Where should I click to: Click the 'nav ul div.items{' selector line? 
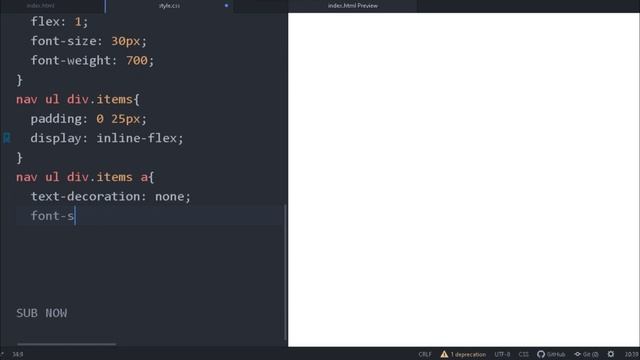78,99
